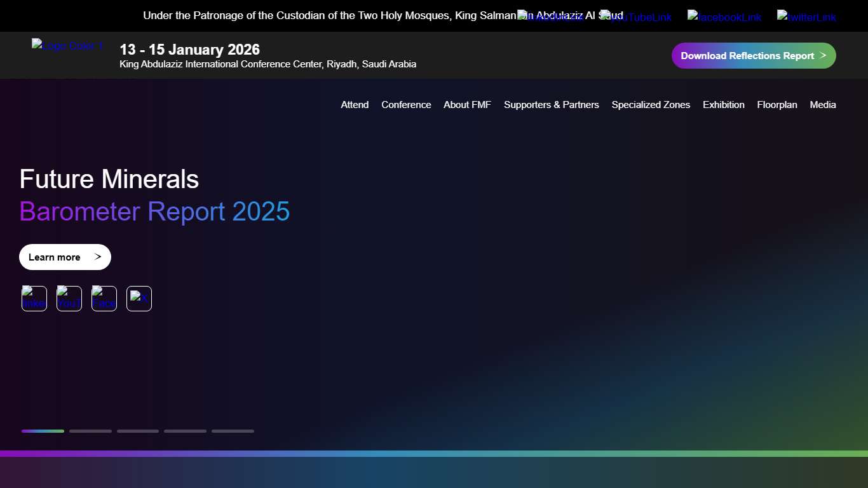Open the Media navigation menu

tap(823, 105)
